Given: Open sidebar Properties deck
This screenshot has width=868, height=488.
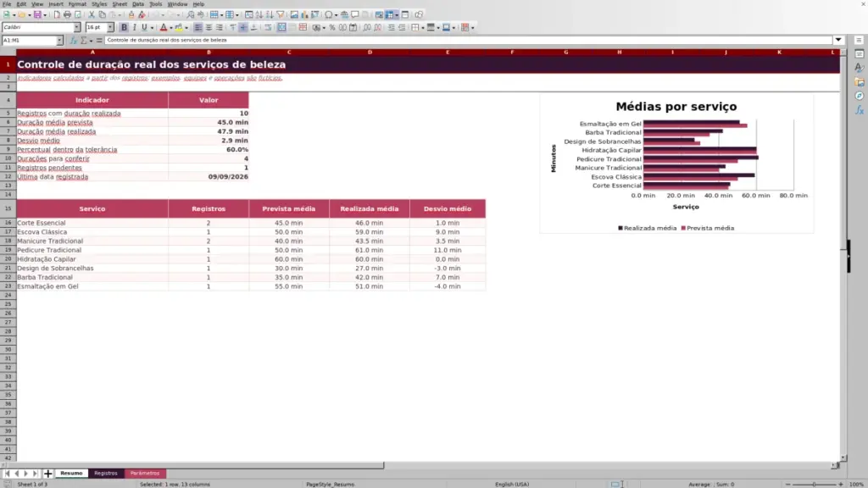Looking at the screenshot, I should (860, 53).
